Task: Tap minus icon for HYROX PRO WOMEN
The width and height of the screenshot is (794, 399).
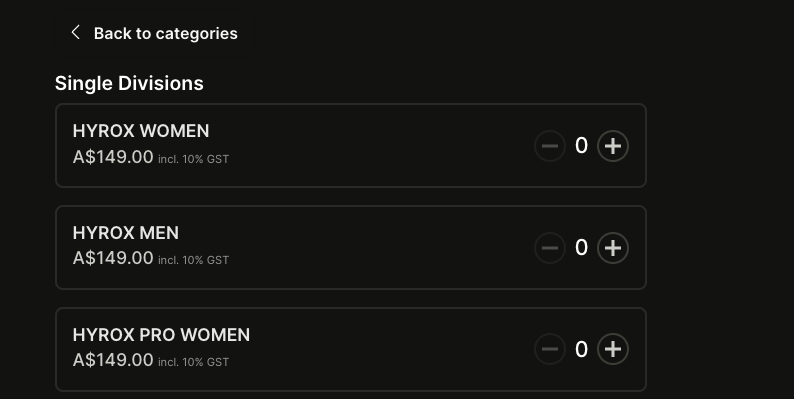Action: click(550, 349)
